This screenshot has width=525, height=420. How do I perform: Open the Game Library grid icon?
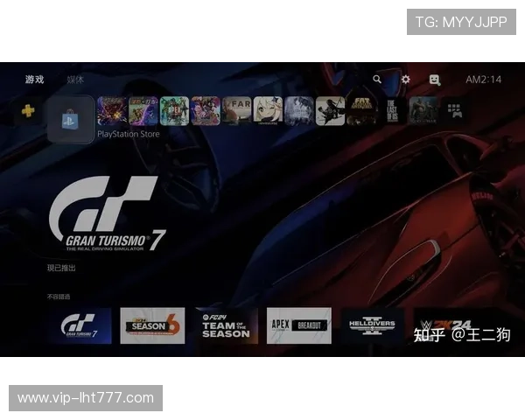click(x=454, y=110)
